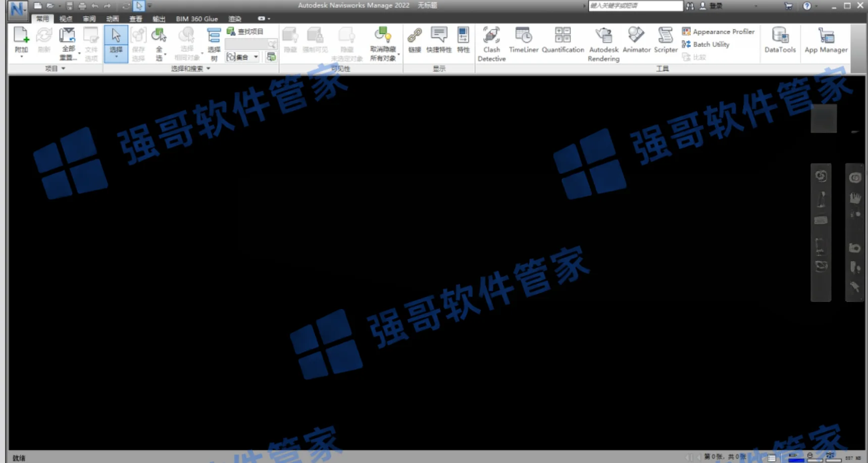Click the steering wheel icon on navigation bar
The width and height of the screenshot is (868, 463).
point(854,178)
